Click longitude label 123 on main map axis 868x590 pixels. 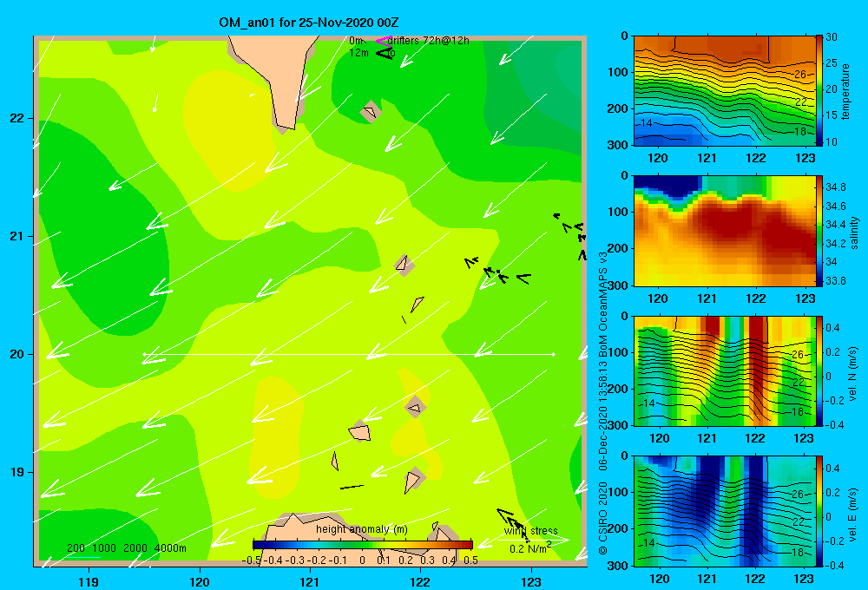coord(531,581)
